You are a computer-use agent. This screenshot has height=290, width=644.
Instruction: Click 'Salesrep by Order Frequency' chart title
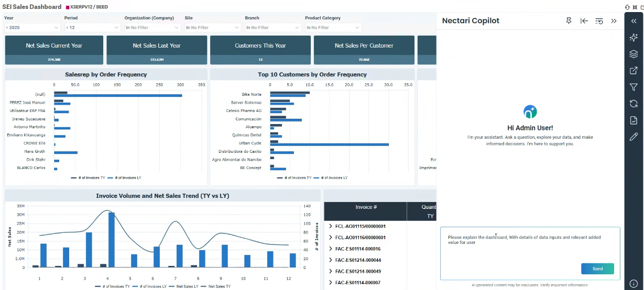pos(106,74)
